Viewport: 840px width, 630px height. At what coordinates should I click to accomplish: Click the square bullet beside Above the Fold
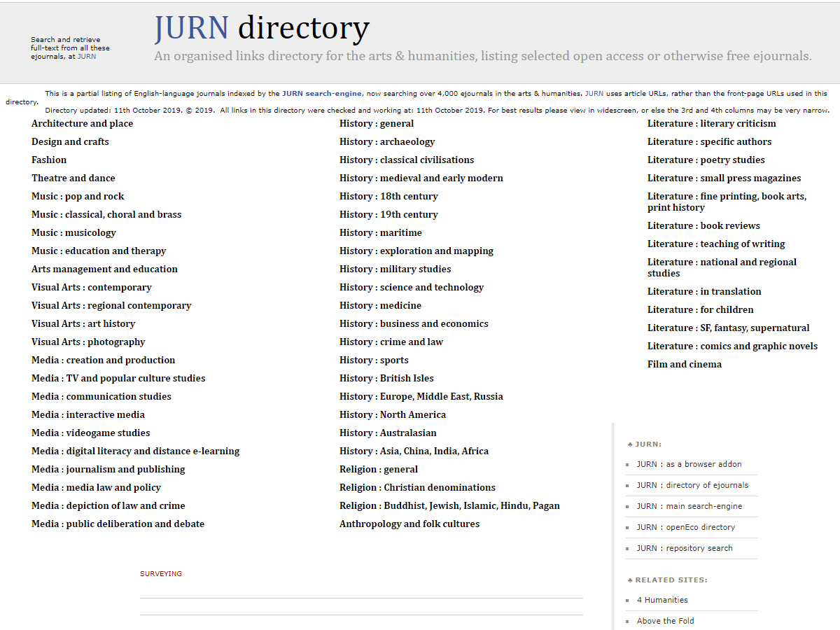click(x=628, y=621)
